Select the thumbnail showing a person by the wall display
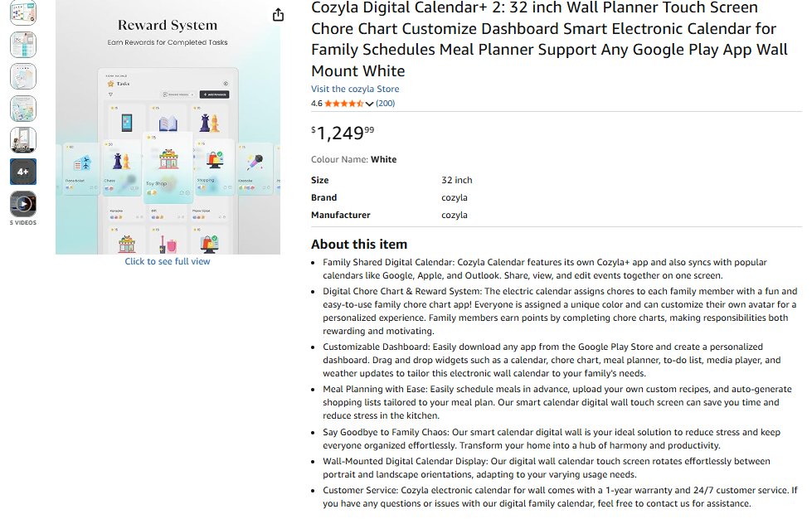This screenshot has height=519, width=812. click(x=23, y=140)
